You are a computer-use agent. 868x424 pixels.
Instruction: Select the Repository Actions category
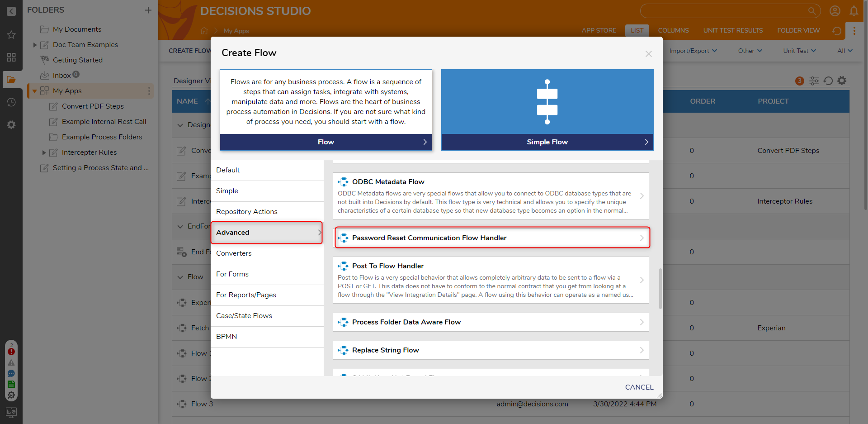point(267,212)
